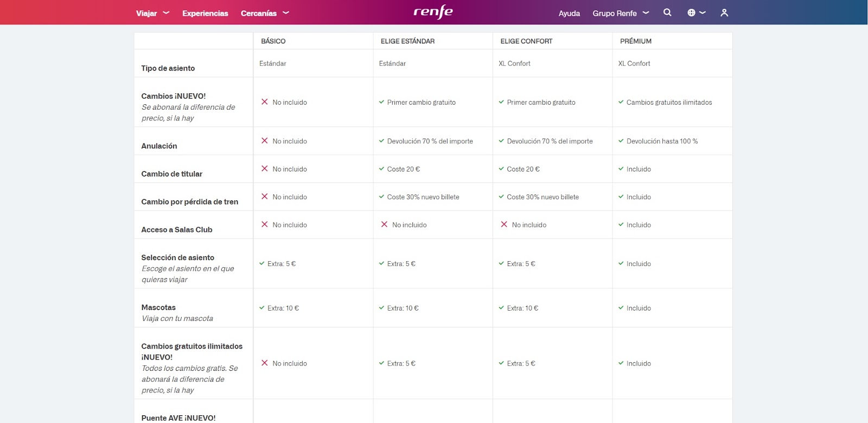
Task: Click 'Coste 30% nuevo billete' in Elige Confort
Action: pyautogui.click(x=542, y=197)
